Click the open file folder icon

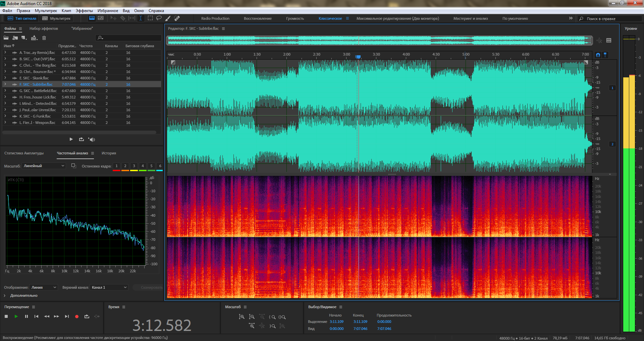pyautogui.click(x=6, y=38)
